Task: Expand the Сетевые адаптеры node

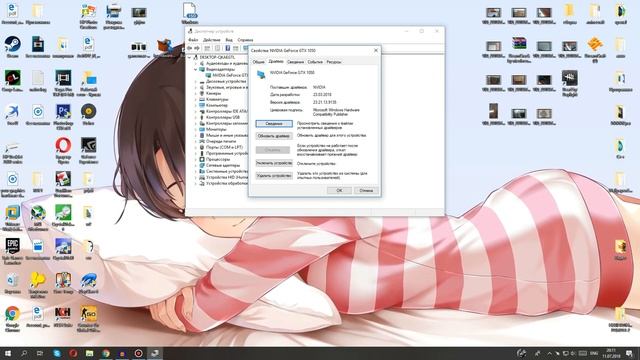Action: (x=196, y=165)
